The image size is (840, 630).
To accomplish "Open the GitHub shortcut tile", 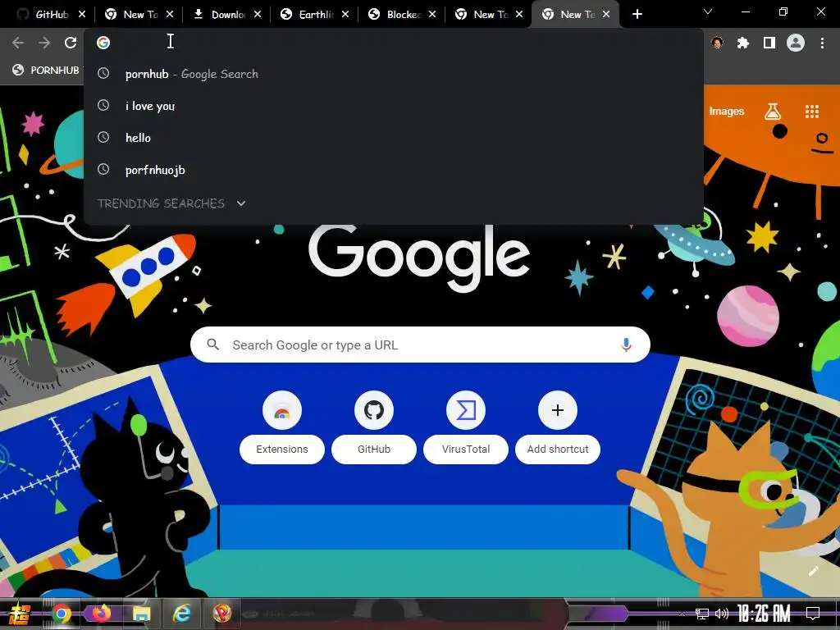I will point(374,427).
